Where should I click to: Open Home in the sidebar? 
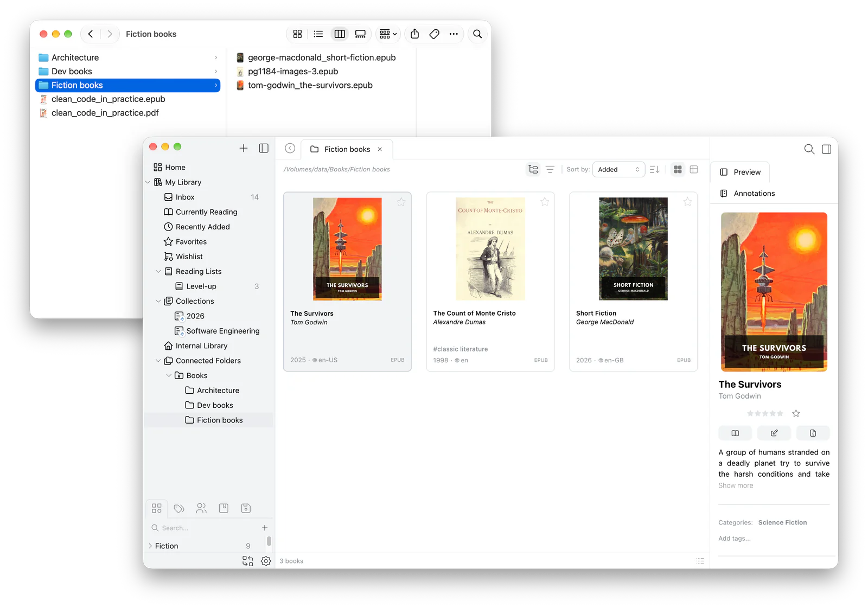point(170,168)
